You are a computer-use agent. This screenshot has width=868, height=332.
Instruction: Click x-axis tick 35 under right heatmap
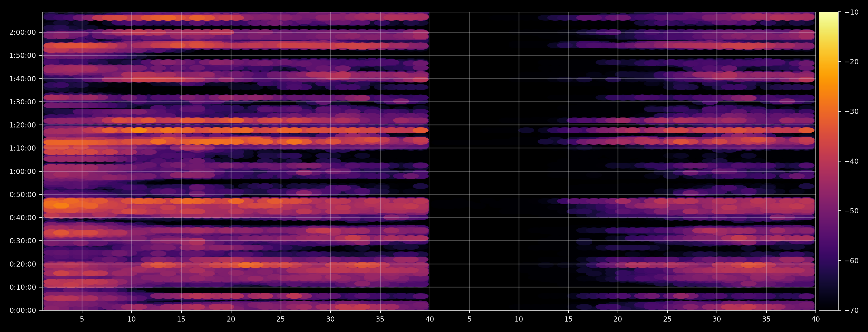766,319
